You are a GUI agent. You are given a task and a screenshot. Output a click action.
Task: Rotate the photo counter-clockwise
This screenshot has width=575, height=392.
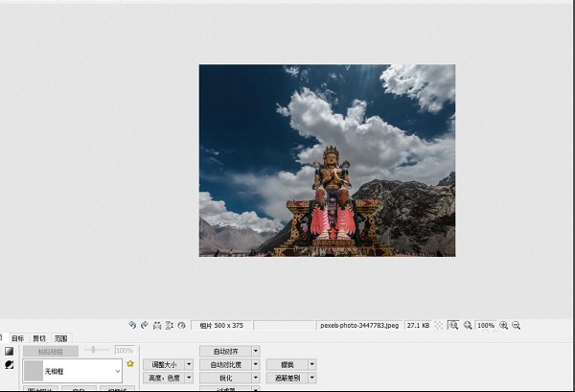(132, 325)
